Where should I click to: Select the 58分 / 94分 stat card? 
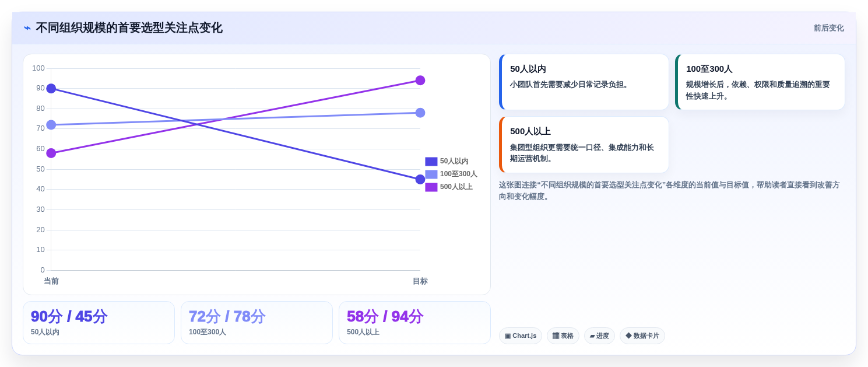click(x=414, y=323)
